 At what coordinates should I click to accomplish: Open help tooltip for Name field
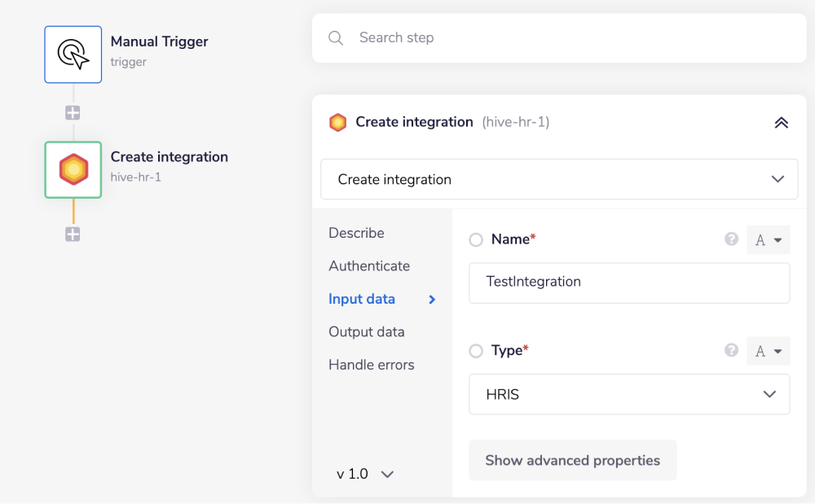[x=732, y=239]
